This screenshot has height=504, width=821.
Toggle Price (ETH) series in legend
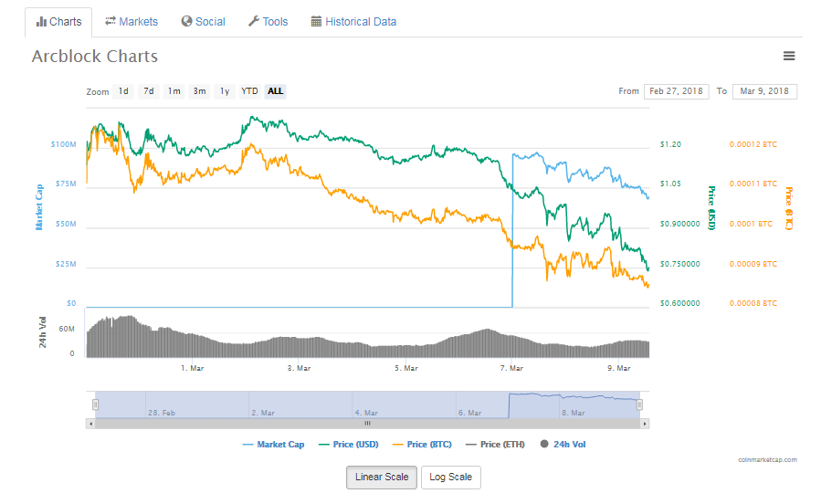point(495,445)
